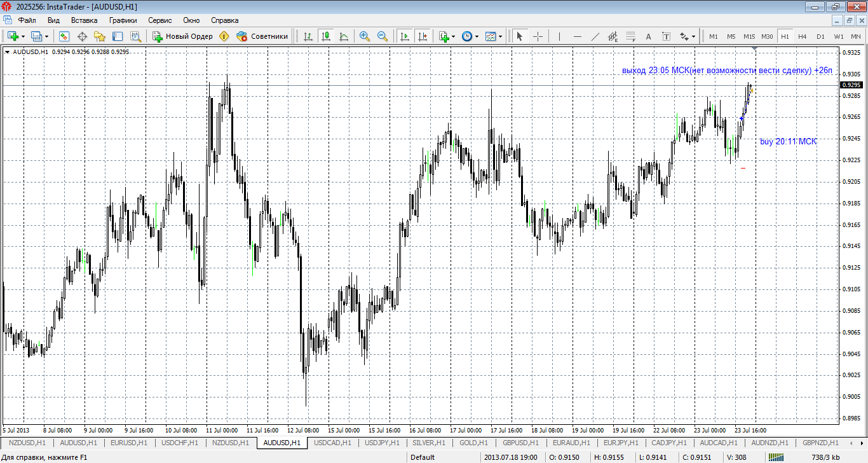Click the chart shift triangle marker
This screenshot has height=463, width=868.
pyautogui.click(x=754, y=49)
